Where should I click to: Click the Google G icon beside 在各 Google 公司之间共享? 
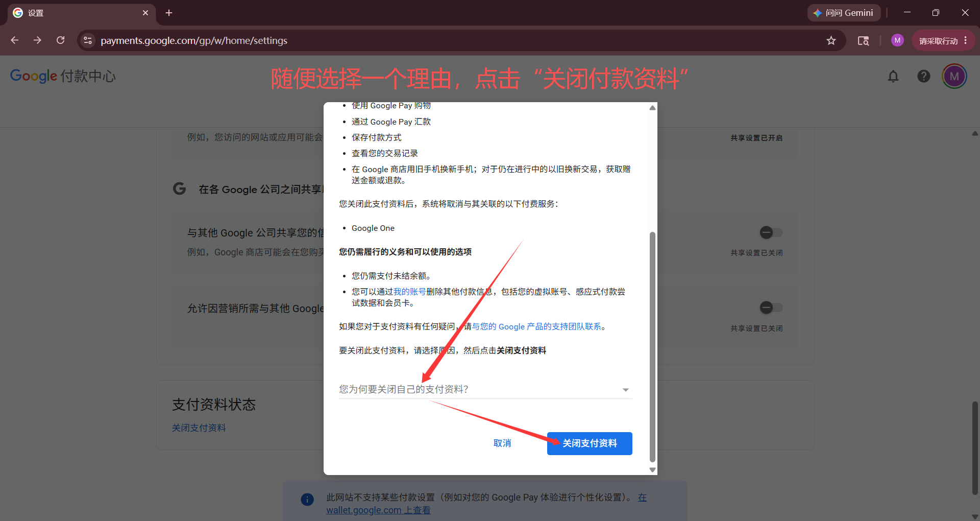pyautogui.click(x=179, y=188)
